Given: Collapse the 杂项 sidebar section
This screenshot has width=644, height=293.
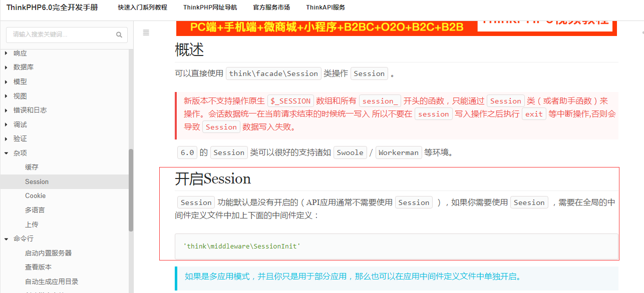Looking at the screenshot, I should [x=21, y=152].
